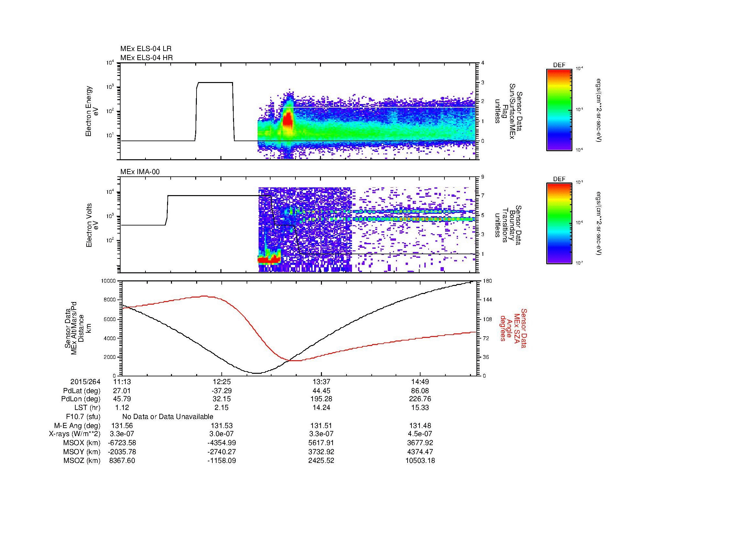Select the 'MEx IMA-00' panel title
Screen dimensions: 756x534
[x=140, y=172]
